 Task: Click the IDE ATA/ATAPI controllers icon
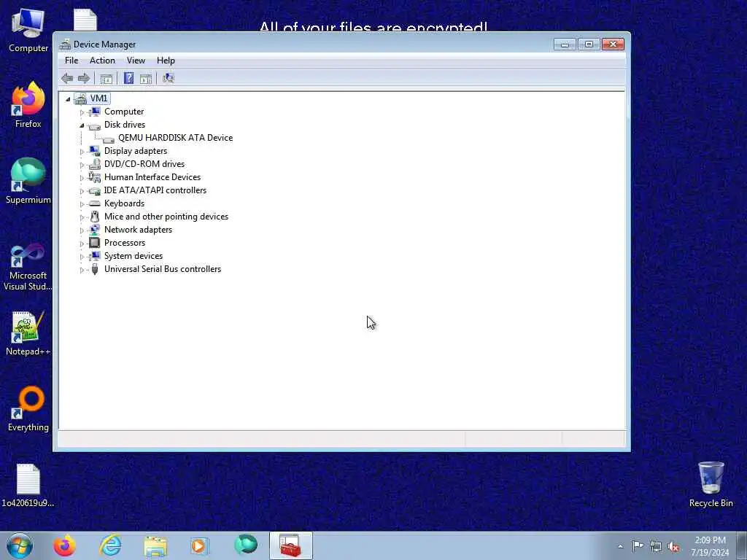(x=95, y=190)
